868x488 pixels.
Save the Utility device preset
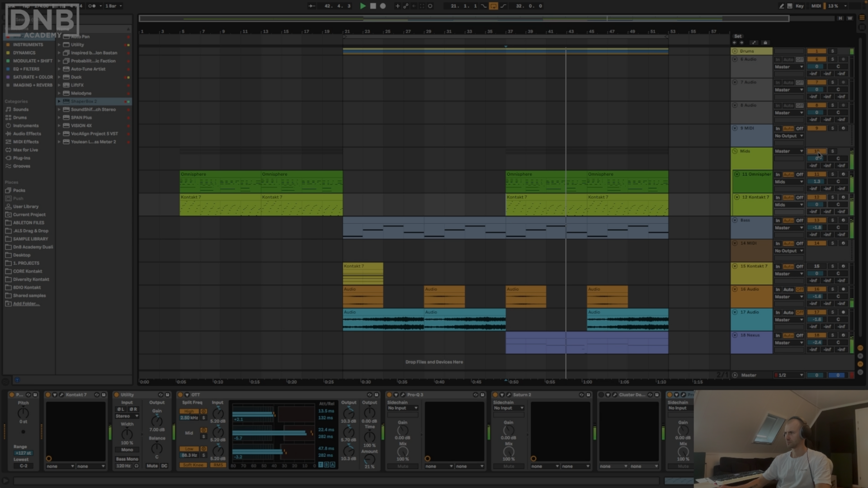[x=168, y=394]
